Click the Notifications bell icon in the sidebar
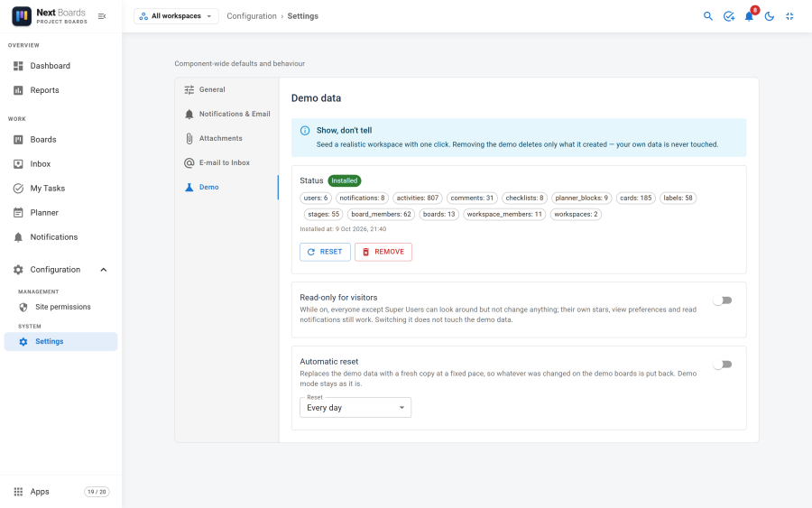Screen dimensions: 812x508 pyautogui.click(x=18, y=237)
